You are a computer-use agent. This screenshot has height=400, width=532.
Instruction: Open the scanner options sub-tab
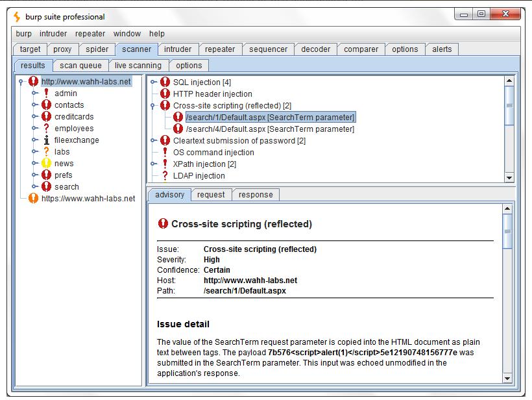pyautogui.click(x=189, y=66)
